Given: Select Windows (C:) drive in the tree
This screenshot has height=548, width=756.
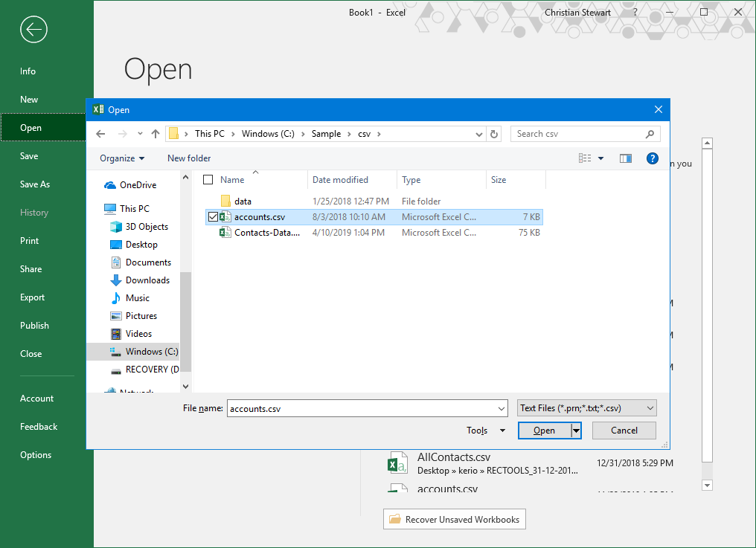Looking at the screenshot, I should click(x=151, y=352).
